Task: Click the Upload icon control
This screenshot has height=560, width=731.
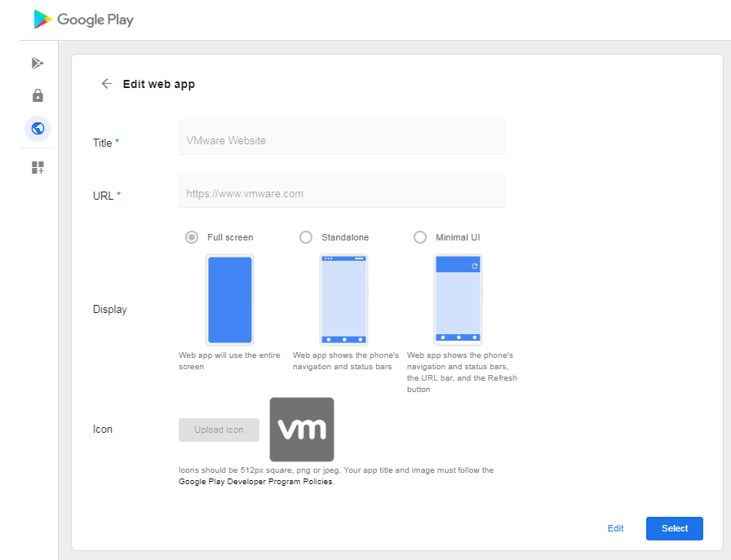Action: [x=219, y=430]
